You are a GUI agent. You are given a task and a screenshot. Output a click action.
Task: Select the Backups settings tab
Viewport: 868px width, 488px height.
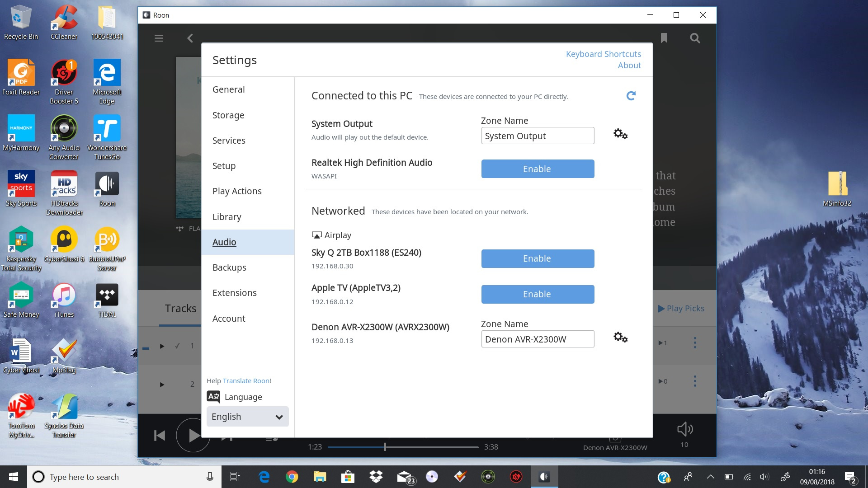tap(248, 267)
